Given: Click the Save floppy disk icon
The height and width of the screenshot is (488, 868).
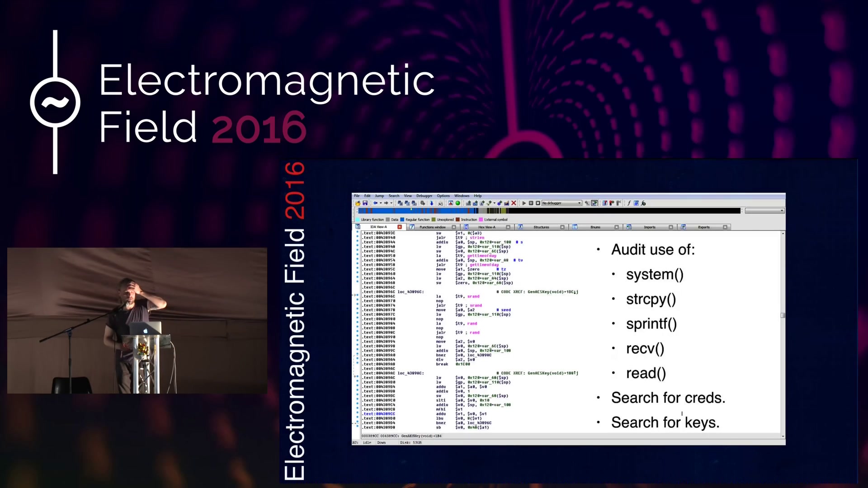Looking at the screenshot, I should pos(365,203).
